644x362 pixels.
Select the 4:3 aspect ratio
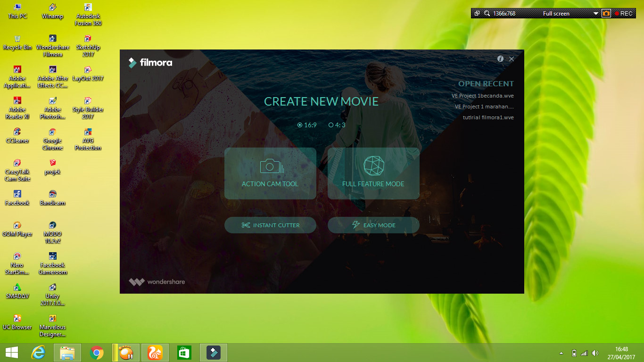337,125
